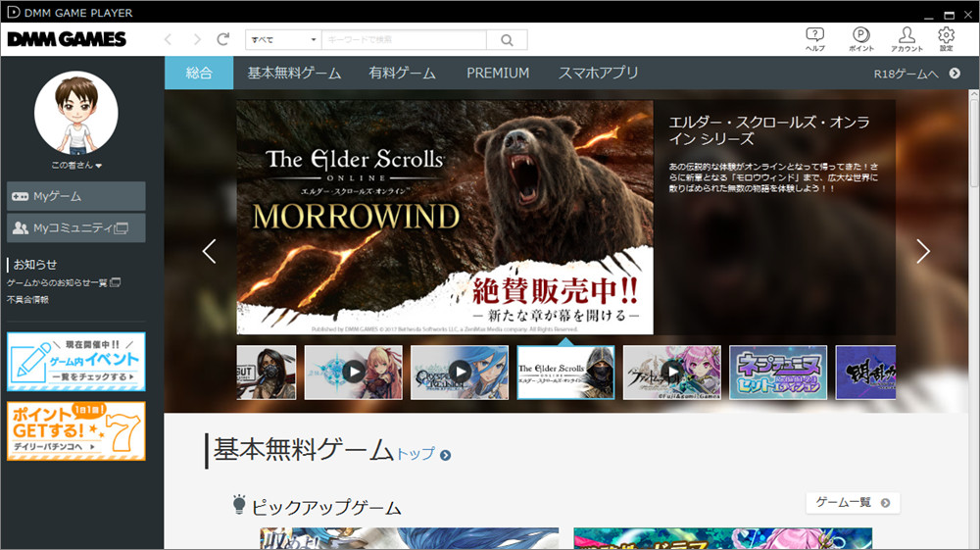Show the previous carousel banner
980x550 pixels.
point(210,251)
